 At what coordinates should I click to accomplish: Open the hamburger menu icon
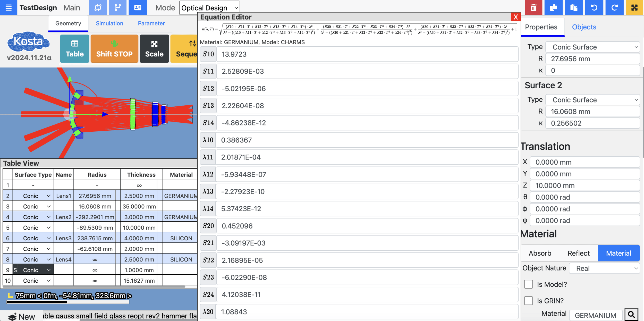pos(9,7)
